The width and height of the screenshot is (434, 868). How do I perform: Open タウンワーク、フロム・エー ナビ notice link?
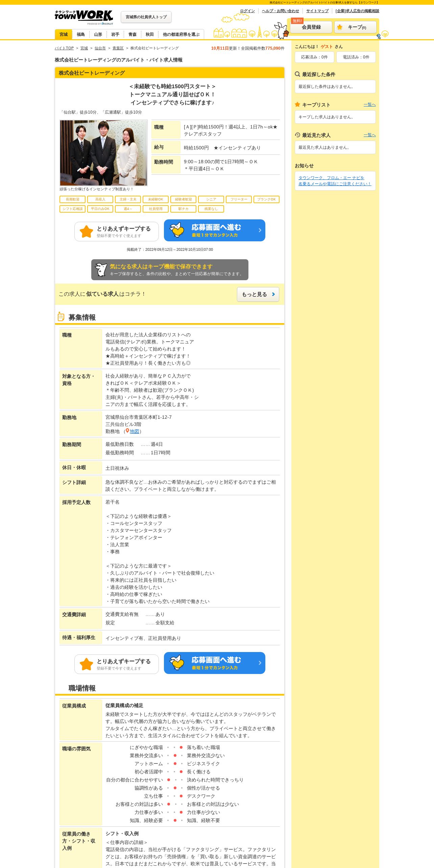tap(335, 181)
